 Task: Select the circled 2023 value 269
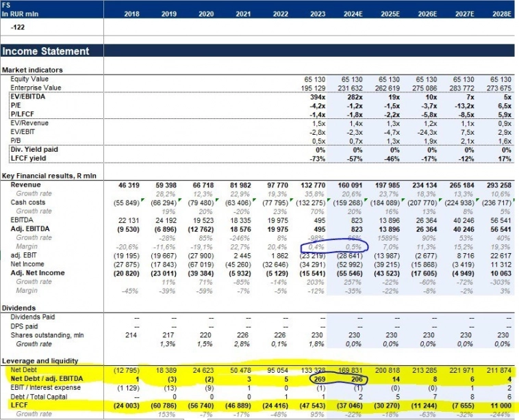318,378
